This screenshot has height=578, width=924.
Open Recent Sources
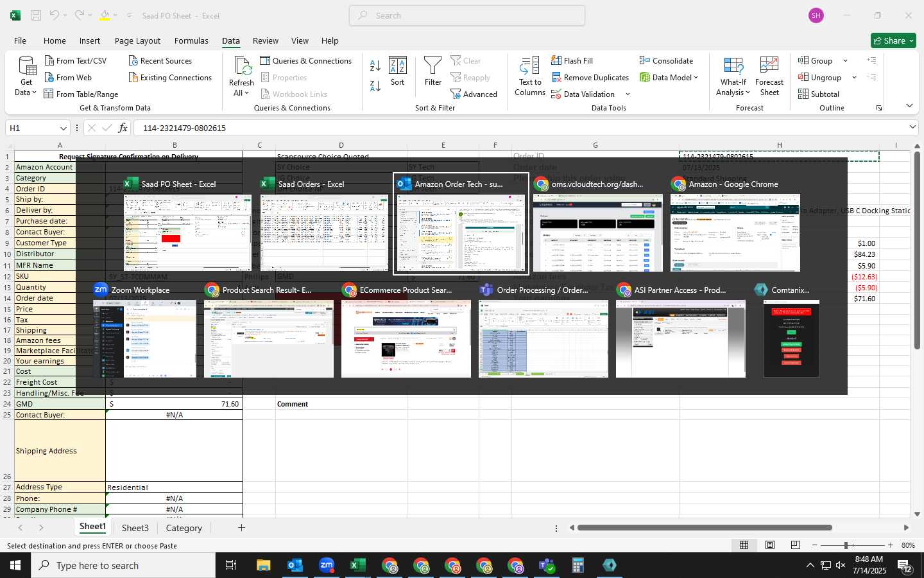tap(160, 60)
